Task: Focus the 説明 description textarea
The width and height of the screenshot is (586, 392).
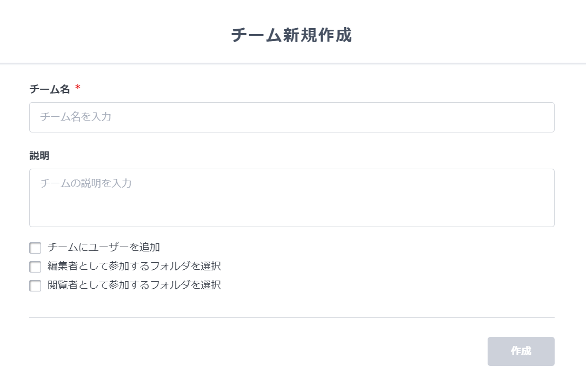Action: (291, 198)
